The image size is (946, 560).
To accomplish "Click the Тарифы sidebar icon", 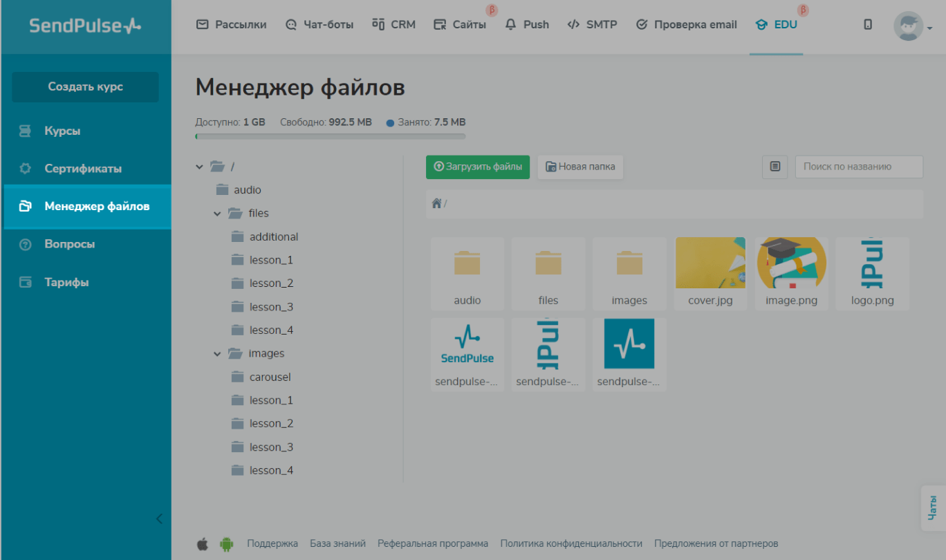I will coord(26,282).
